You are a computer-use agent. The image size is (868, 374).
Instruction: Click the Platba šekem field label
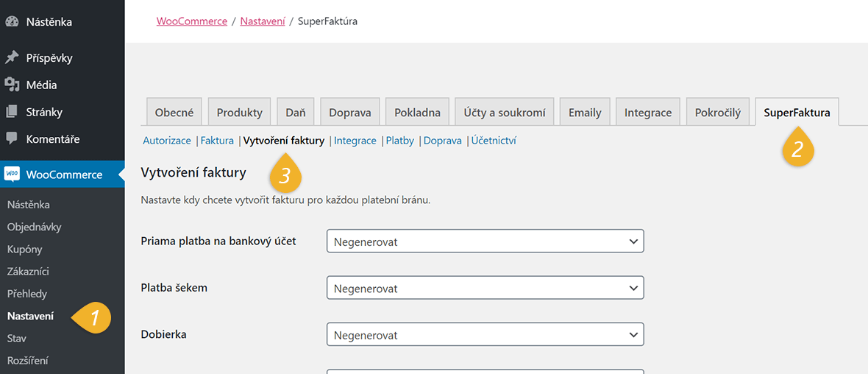click(x=174, y=288)
